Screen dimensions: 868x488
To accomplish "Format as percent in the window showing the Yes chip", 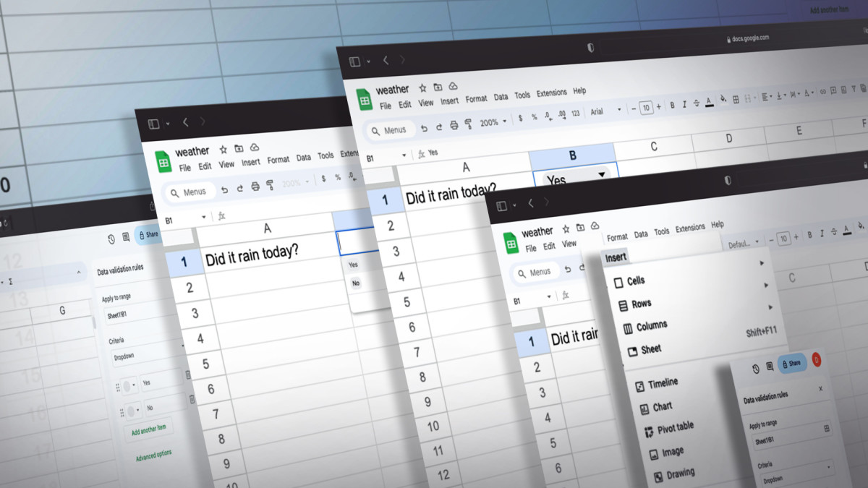I will coord(535,117).
